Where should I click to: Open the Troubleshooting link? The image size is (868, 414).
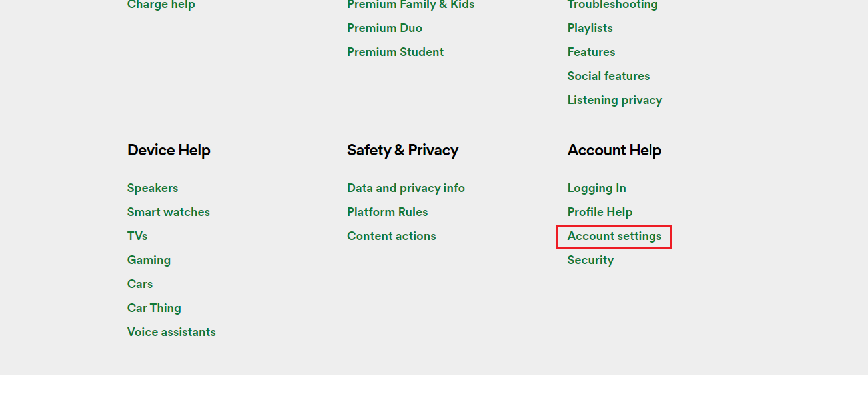coord(612,5)
